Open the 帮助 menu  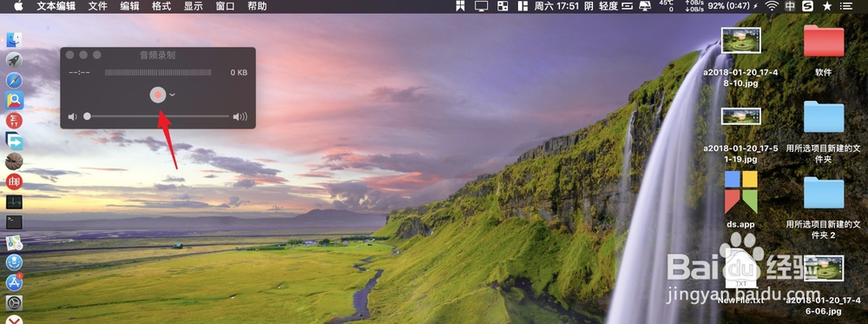[257, 6]
